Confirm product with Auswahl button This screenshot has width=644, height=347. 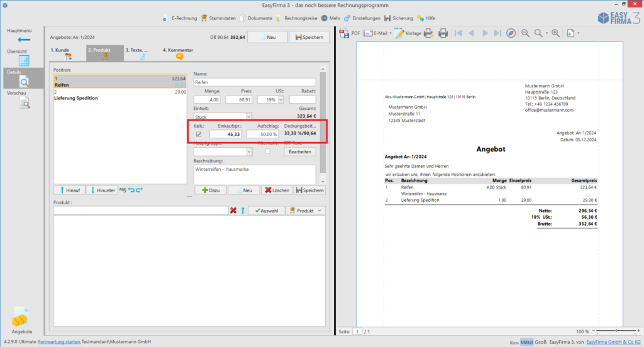(x=267, y=211)
